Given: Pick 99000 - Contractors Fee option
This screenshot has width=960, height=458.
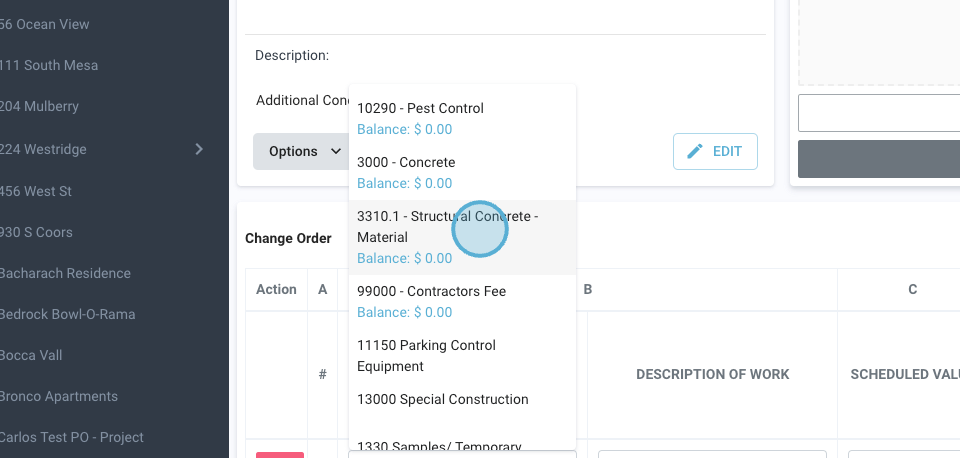Looking at the screenshot, I should tap(431, 291).
